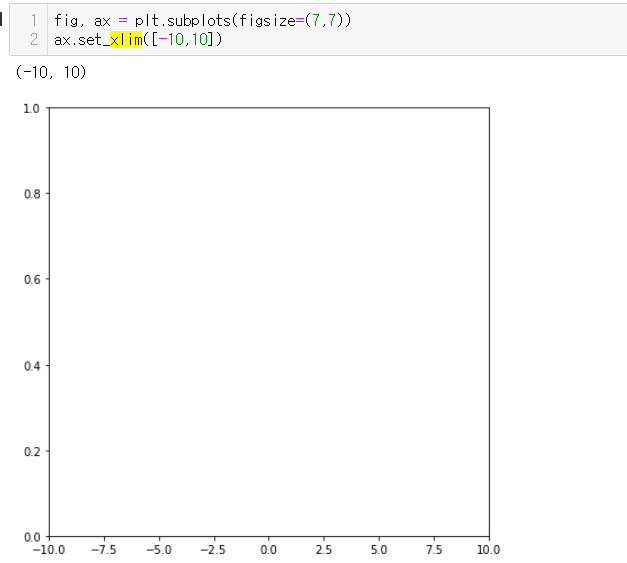Click the y-axis tick label 0.2
The width and height of the screenshot is (627, 563).
[x=32, y=452]
